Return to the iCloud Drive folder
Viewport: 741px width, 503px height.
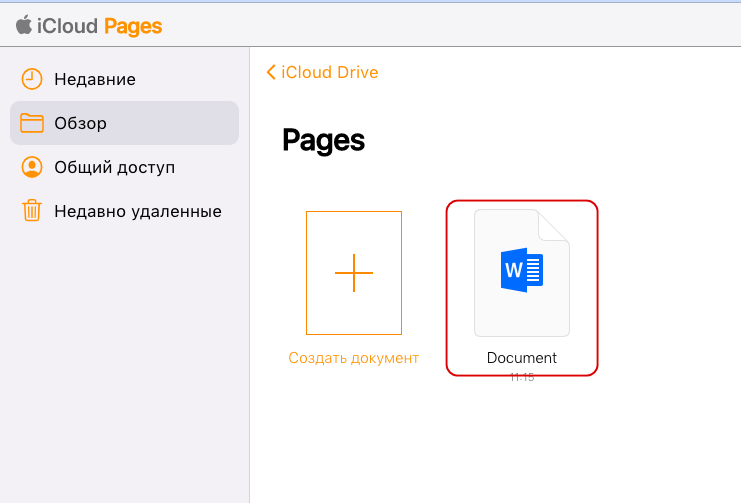pyautogui.click(x=329, y=72)
